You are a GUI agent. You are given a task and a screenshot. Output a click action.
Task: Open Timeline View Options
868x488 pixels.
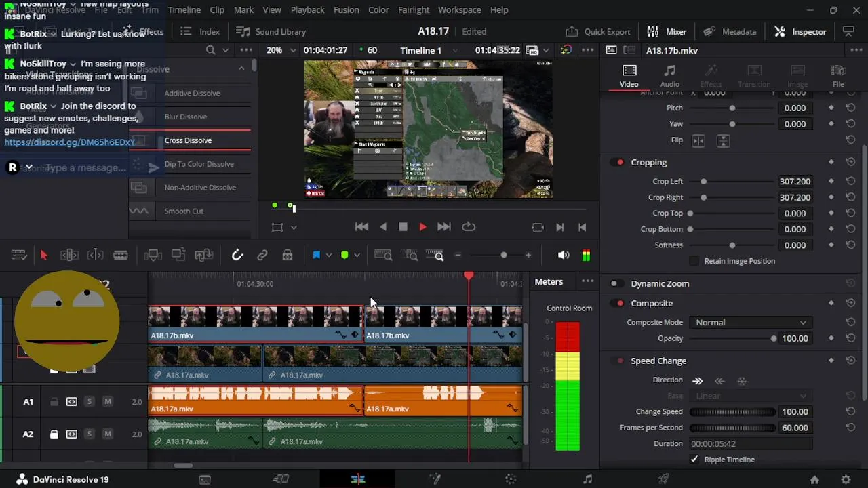(x=19, y=255)
